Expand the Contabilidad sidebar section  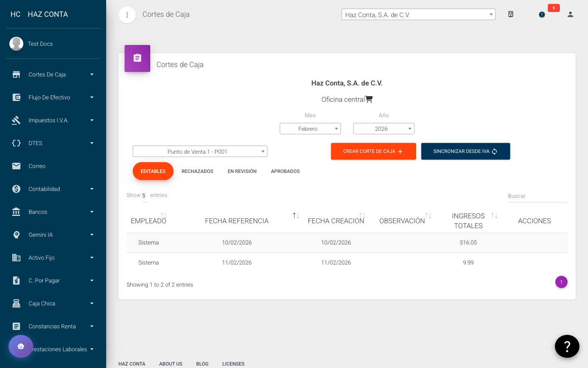tap(45, 189)
